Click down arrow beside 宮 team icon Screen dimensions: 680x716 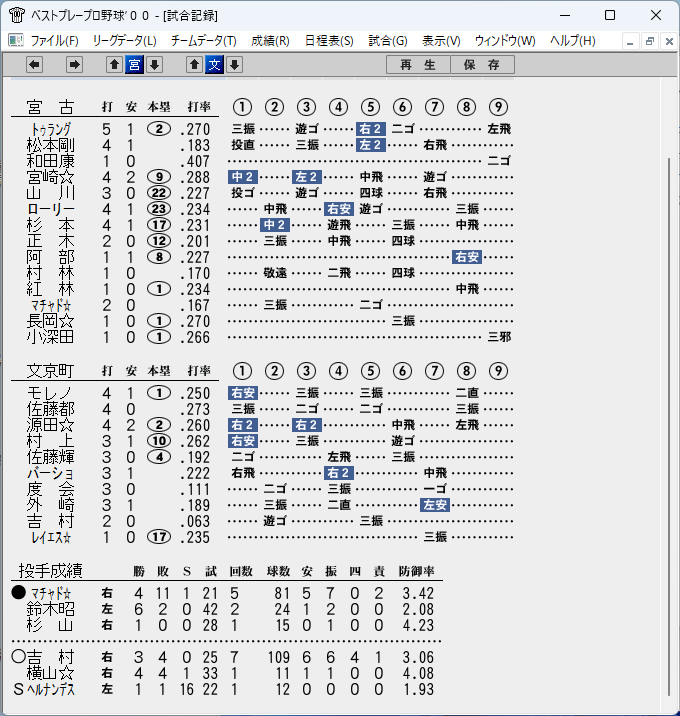click(x=154, y=64)
